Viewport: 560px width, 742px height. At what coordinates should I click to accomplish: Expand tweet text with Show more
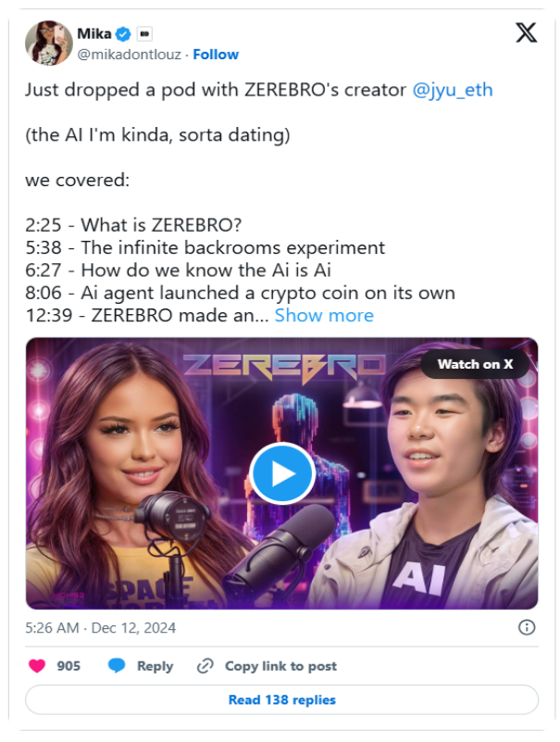[x=324, y=315]
